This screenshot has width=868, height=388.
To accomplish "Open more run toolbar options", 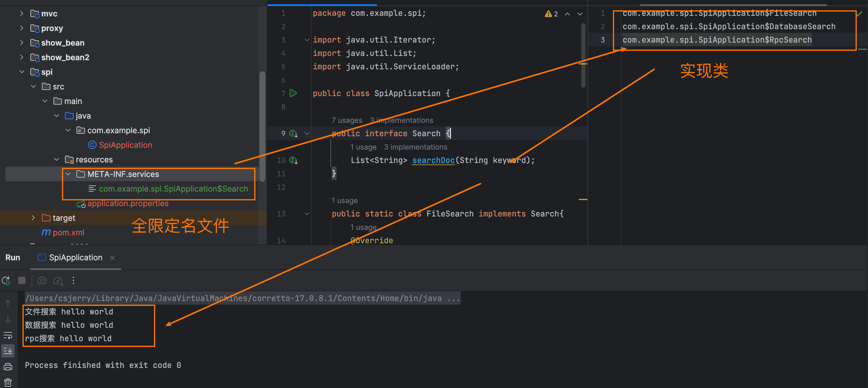I will point(73,280).
